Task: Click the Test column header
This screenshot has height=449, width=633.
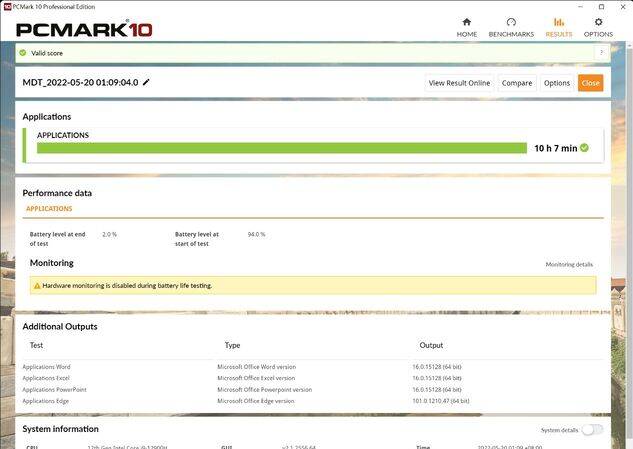Action: coord(36,345)
